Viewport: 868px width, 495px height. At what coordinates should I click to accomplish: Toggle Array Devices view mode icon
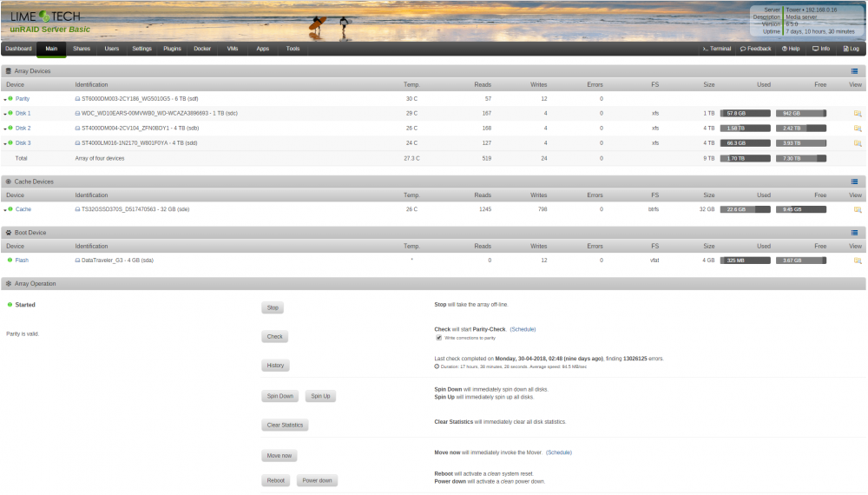[x=854, y=71]
